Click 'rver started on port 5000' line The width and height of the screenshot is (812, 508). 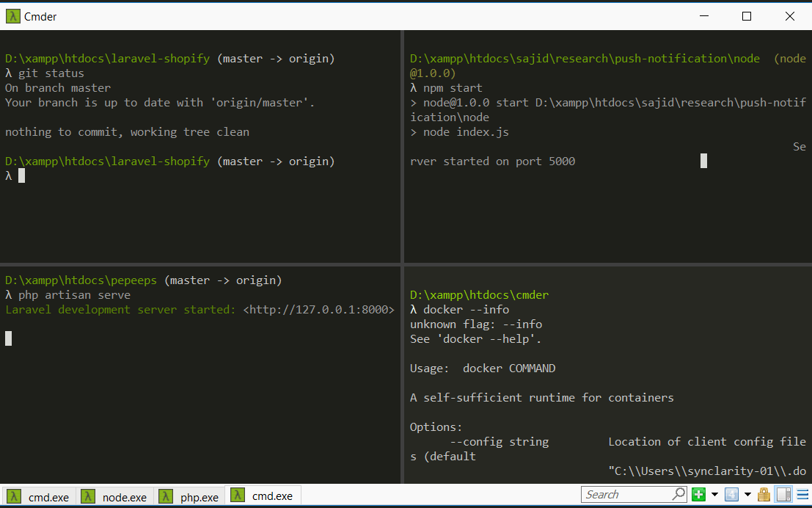(492, 162)
